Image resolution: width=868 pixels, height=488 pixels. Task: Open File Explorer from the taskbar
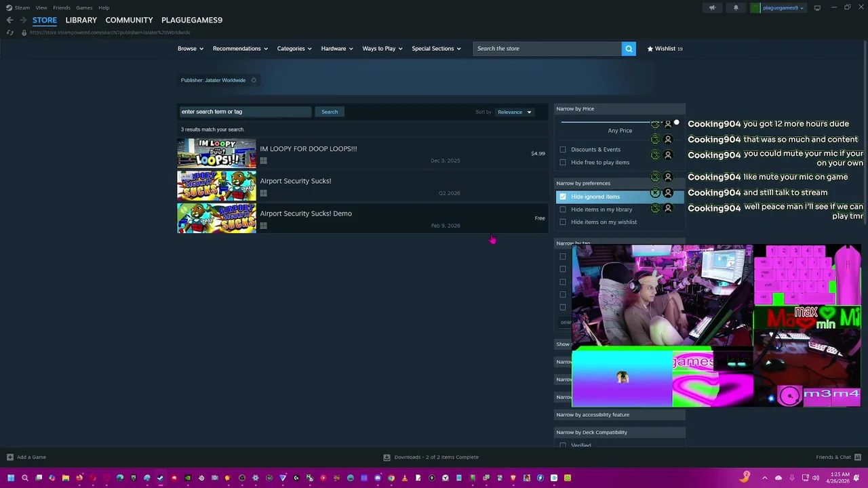tap(66, 478)
